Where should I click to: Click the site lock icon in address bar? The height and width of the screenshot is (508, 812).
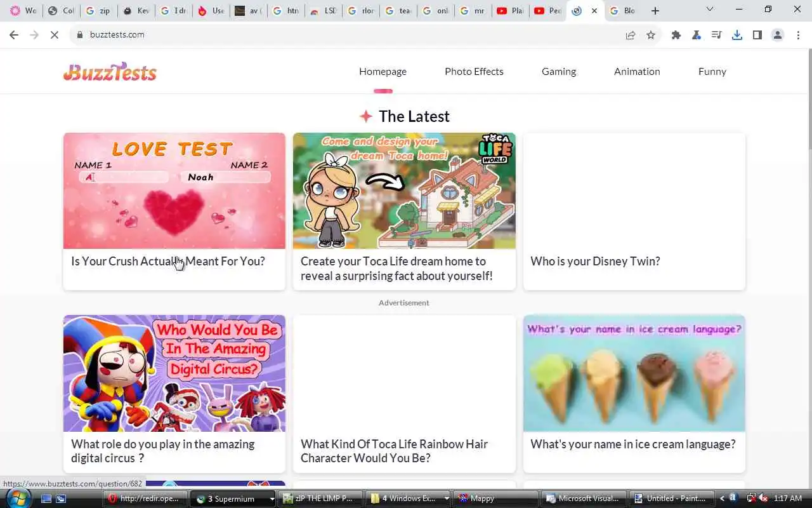tap(80, 35)
